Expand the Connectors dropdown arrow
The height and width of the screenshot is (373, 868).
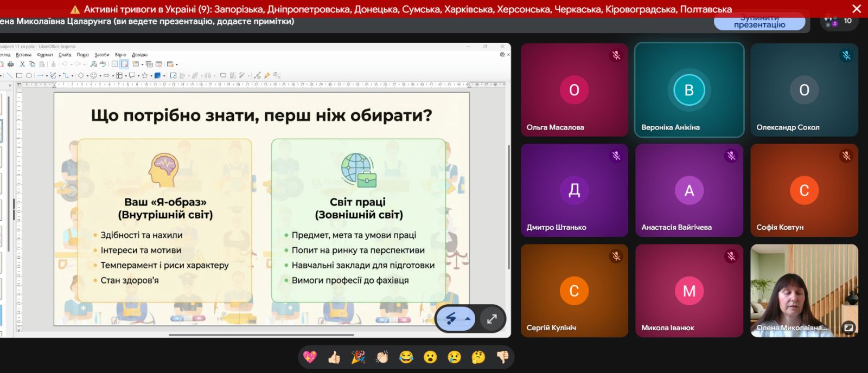pyautogui.click(x=72, y=76)
